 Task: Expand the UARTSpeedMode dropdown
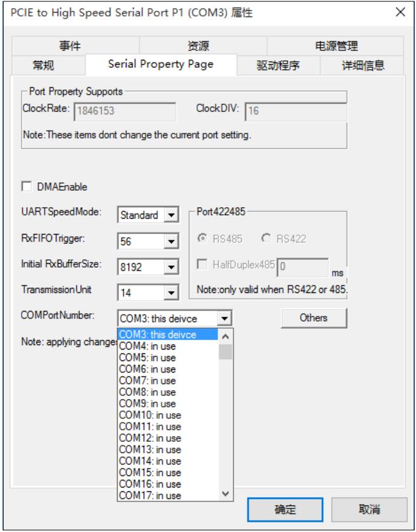(169, 215)
